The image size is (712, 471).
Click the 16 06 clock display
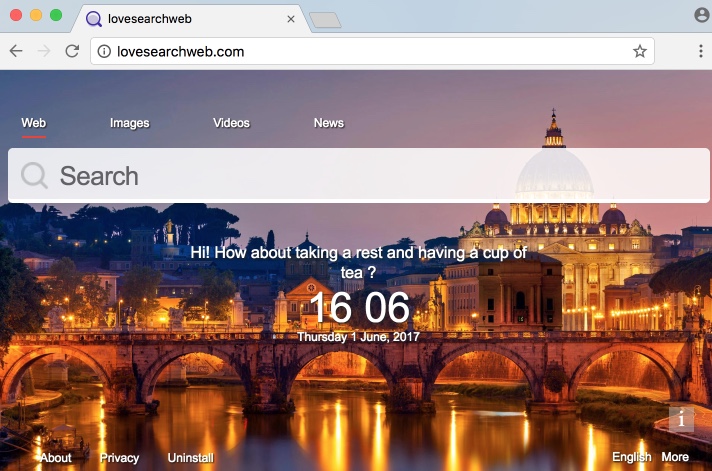(x=360, y=307)
